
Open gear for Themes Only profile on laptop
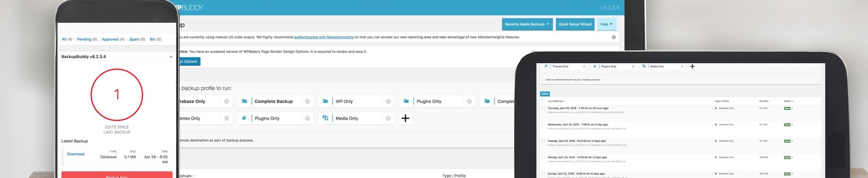227,118
